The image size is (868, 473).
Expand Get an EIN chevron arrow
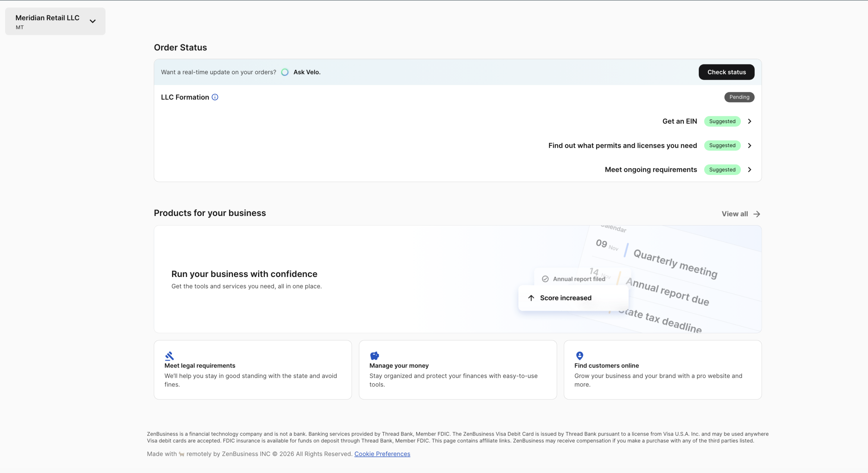750,121
